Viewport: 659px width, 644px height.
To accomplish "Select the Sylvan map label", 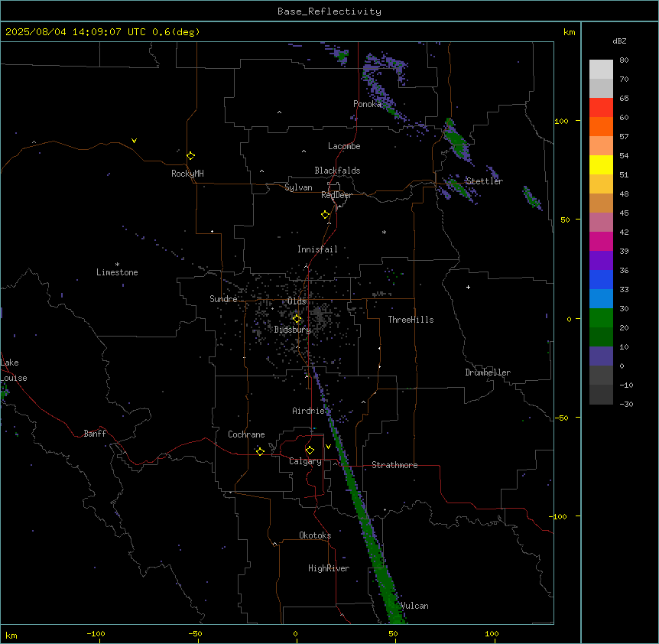I will 298,187.
